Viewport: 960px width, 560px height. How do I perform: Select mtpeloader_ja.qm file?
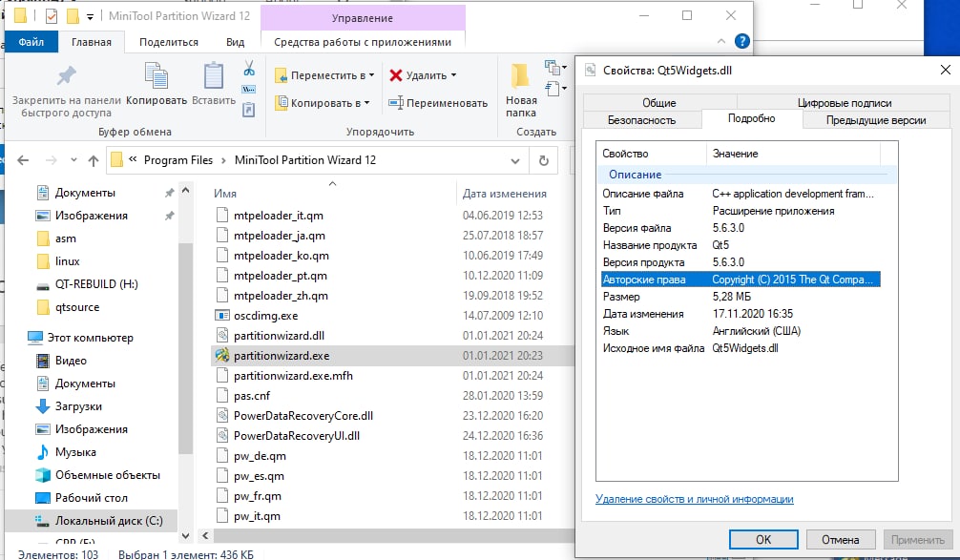280,236
